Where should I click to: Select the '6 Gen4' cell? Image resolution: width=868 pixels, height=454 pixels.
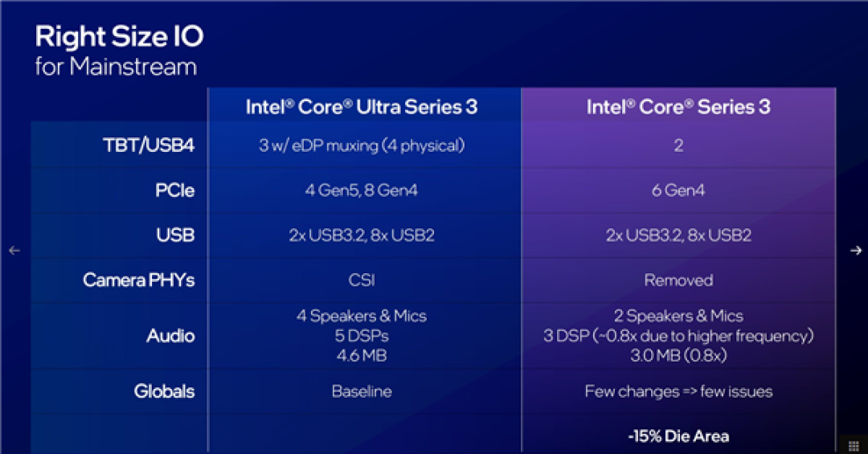[x=678, y=190]
